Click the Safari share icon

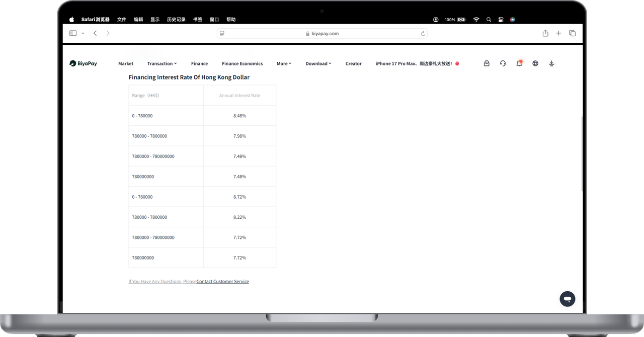point(545,33)
